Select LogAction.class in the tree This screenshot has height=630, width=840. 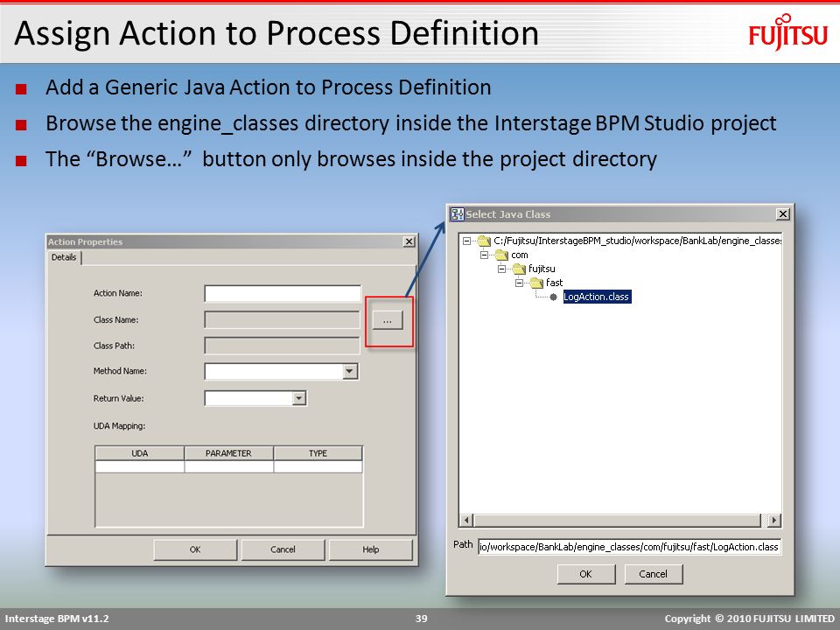click(x=597, y=297)
